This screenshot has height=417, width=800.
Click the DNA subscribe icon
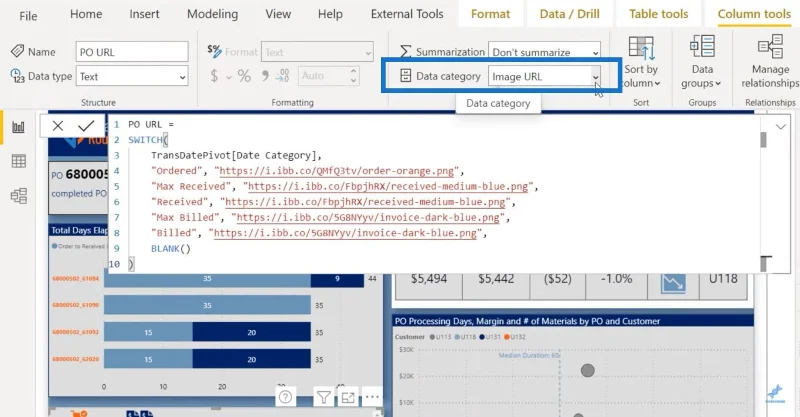coord(775,394)
